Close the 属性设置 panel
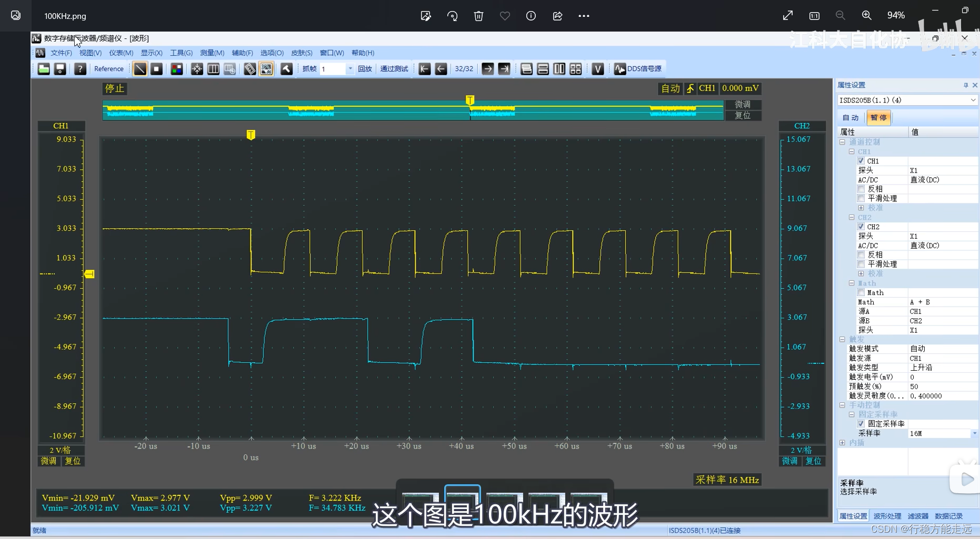 [x=975, y=85]
